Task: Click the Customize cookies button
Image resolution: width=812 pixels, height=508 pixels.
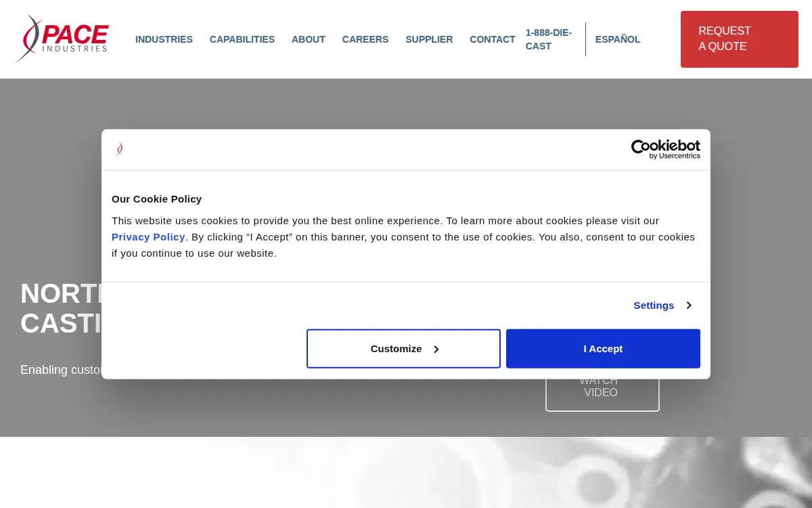Action: pyautogui.click(x=403, y=349)
